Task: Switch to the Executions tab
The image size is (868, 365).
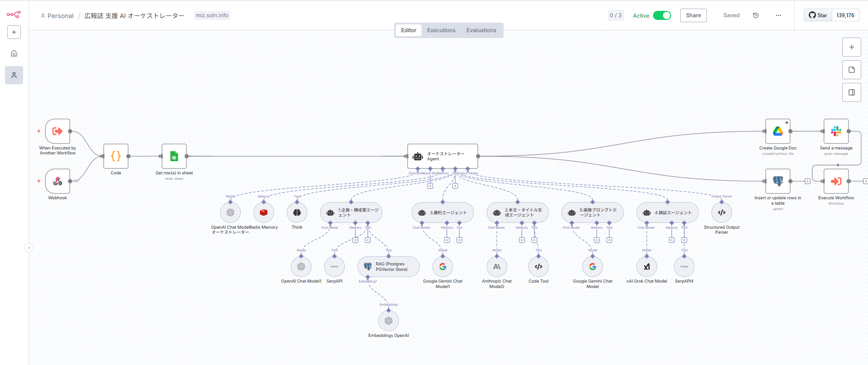Action: (441, 30)
